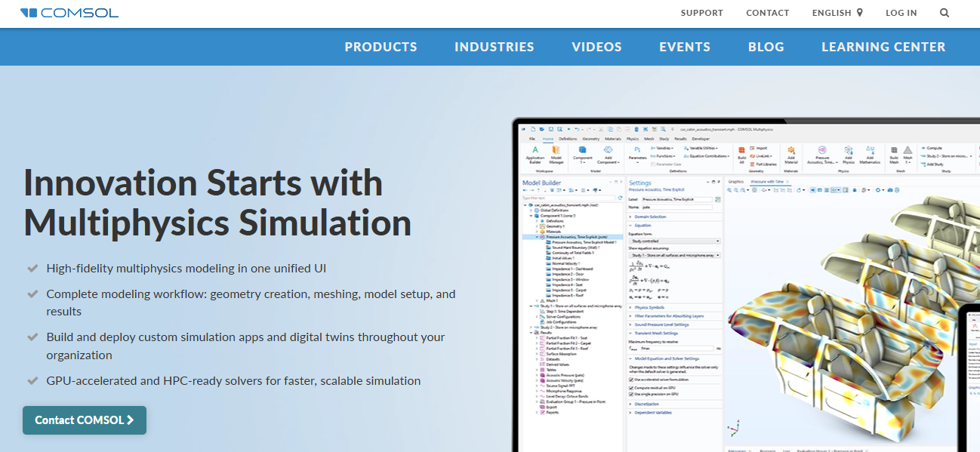Click the Add Physics ribbon icon
980x452 pixels.
click(x=849, y=155)
